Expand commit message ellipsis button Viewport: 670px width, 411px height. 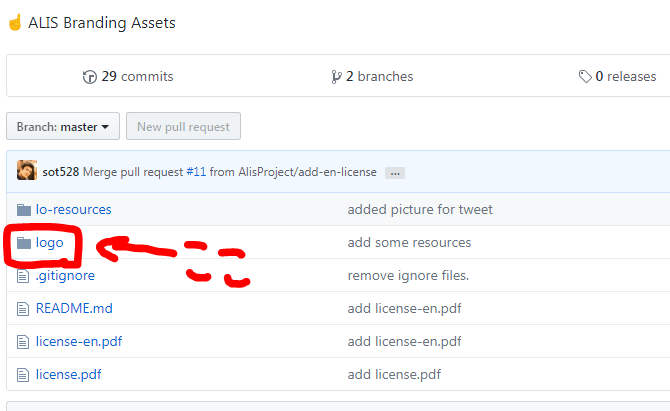click(x=394, y=172)
